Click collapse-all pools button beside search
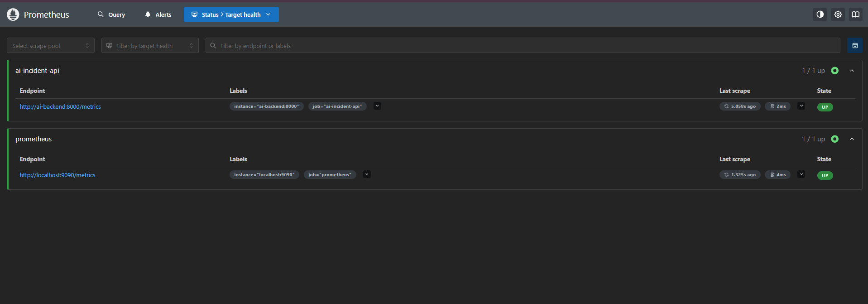Viewport: 868px width, 304px height. (855, 46)
